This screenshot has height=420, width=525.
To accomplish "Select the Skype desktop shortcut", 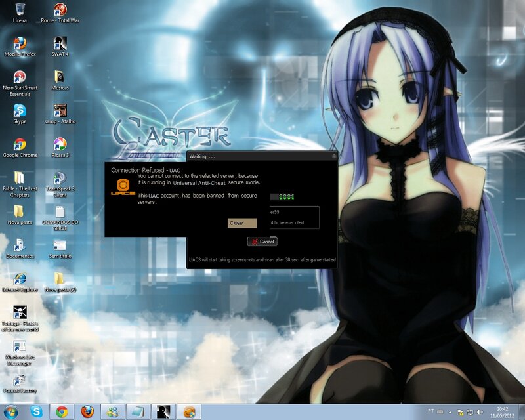I will click(20, 114).
